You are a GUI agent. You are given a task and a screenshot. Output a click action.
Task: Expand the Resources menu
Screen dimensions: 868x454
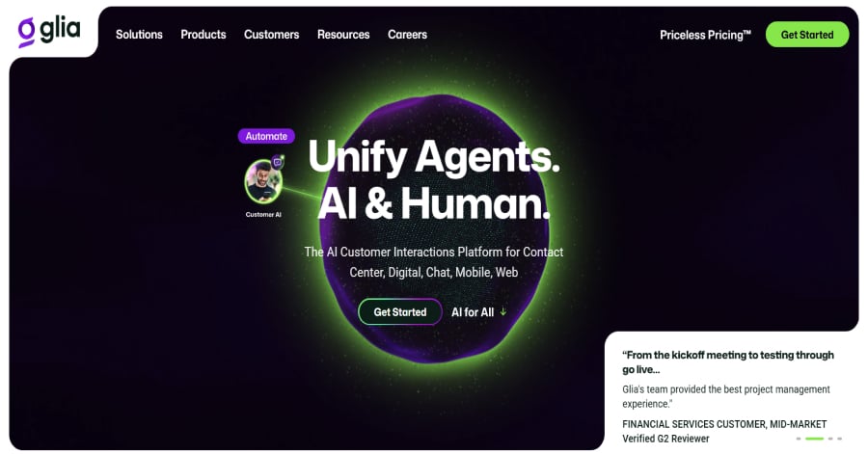[343, 35]
